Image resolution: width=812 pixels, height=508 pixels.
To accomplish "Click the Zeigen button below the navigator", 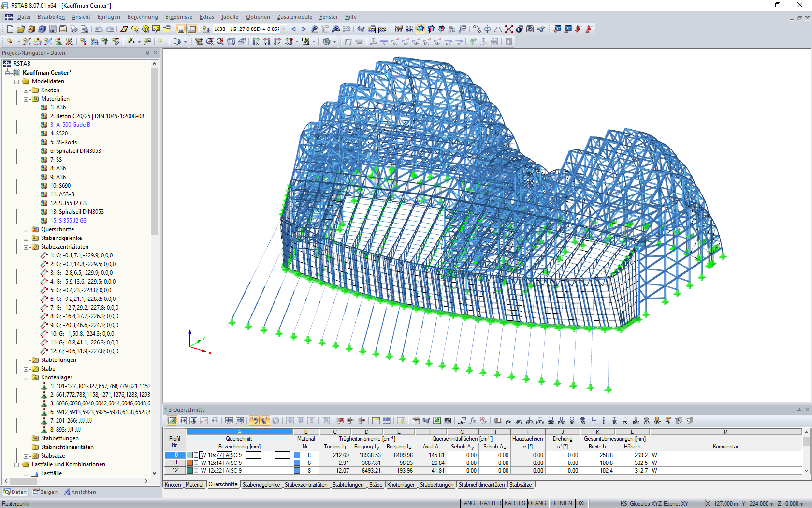I will pyautogui.click(x=46, y=492).
